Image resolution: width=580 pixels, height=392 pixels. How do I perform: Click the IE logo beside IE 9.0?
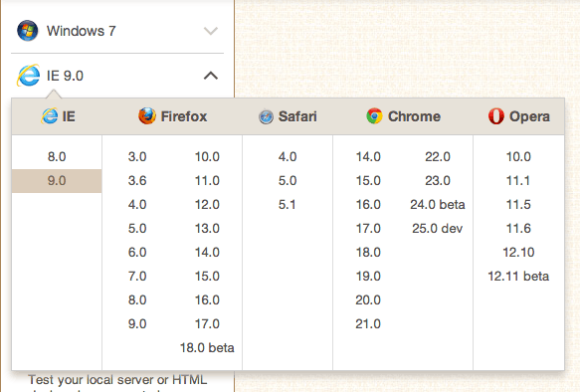[x=28, y=76]
